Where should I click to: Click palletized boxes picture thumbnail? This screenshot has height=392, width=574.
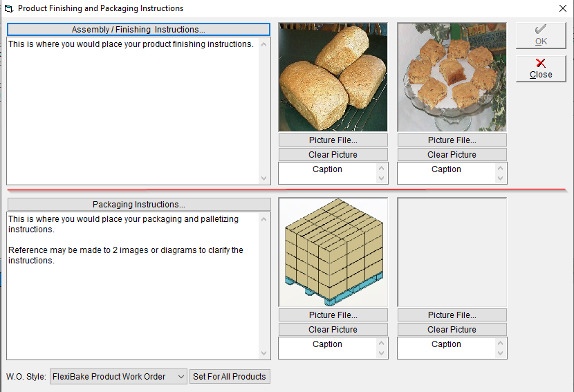pos(333,252)
